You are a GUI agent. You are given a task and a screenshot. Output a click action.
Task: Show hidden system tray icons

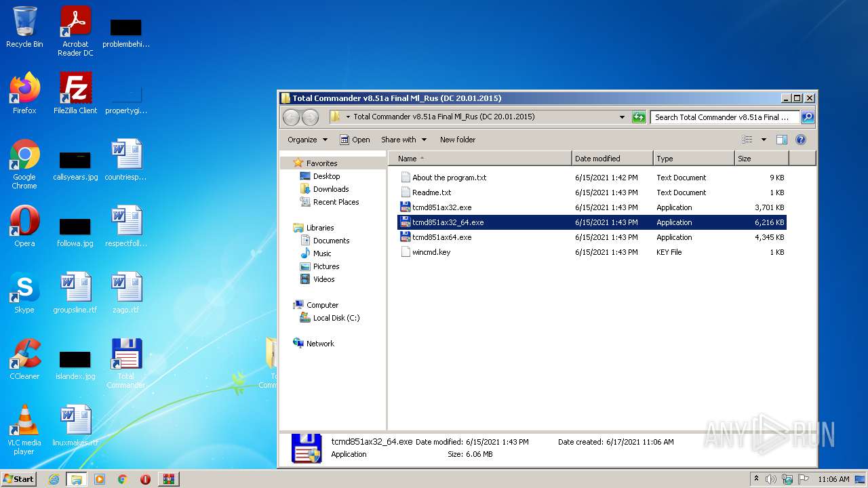[x=756, y=479]
